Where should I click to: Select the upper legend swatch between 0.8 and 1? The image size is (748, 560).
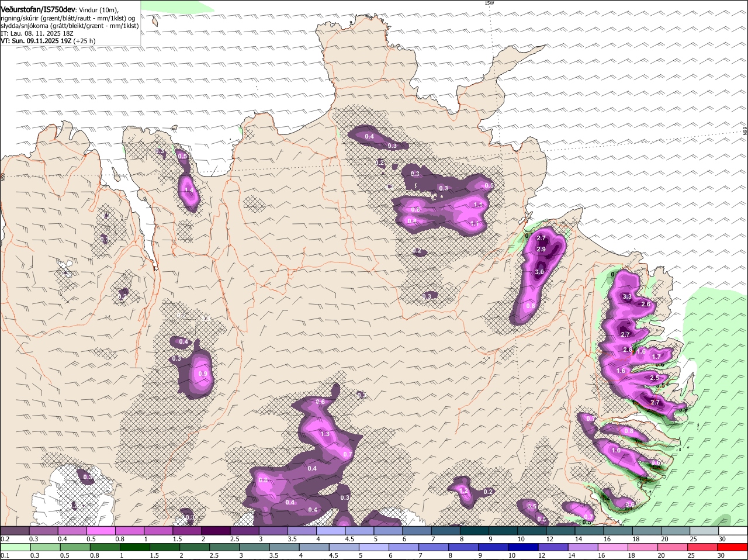pyautogui.click(x=130, y=531)
